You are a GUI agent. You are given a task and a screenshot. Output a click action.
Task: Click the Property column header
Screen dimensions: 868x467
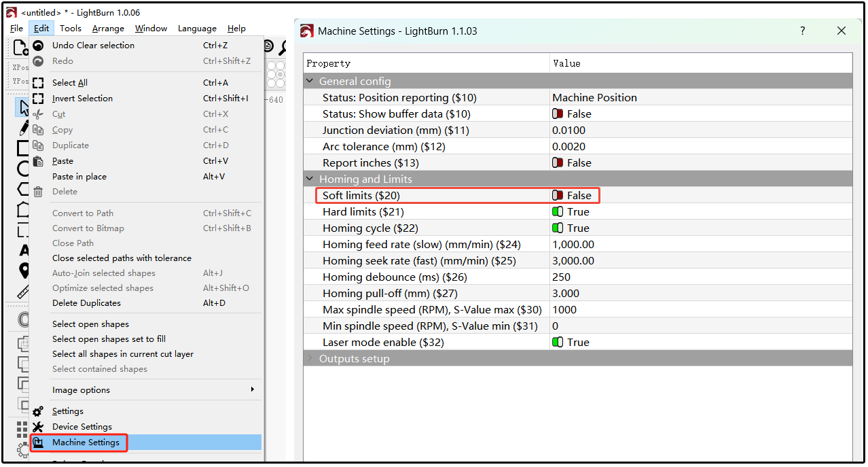point(427,63)
